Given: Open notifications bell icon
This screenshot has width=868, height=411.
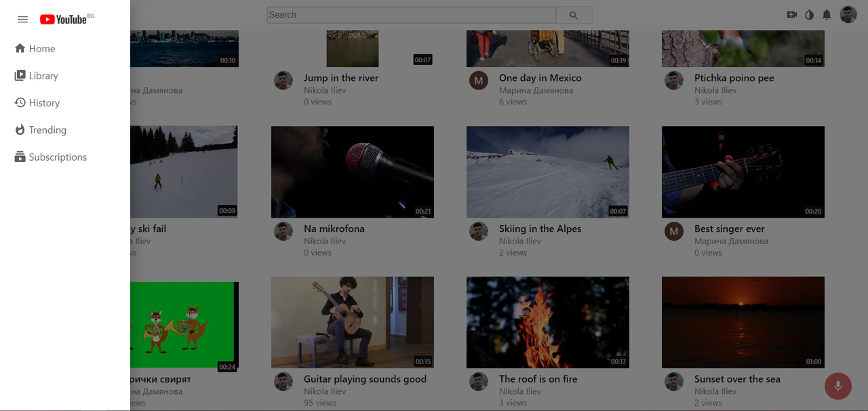Looking at the screenshot, I should point(827,14).
